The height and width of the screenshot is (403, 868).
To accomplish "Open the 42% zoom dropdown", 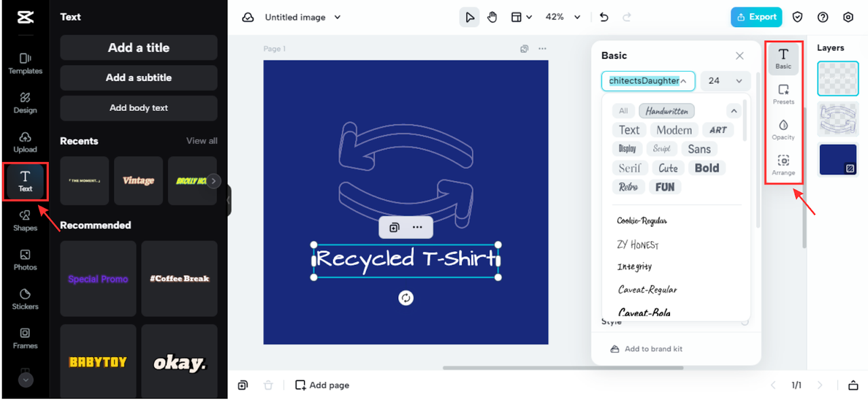I will [563, 17].
